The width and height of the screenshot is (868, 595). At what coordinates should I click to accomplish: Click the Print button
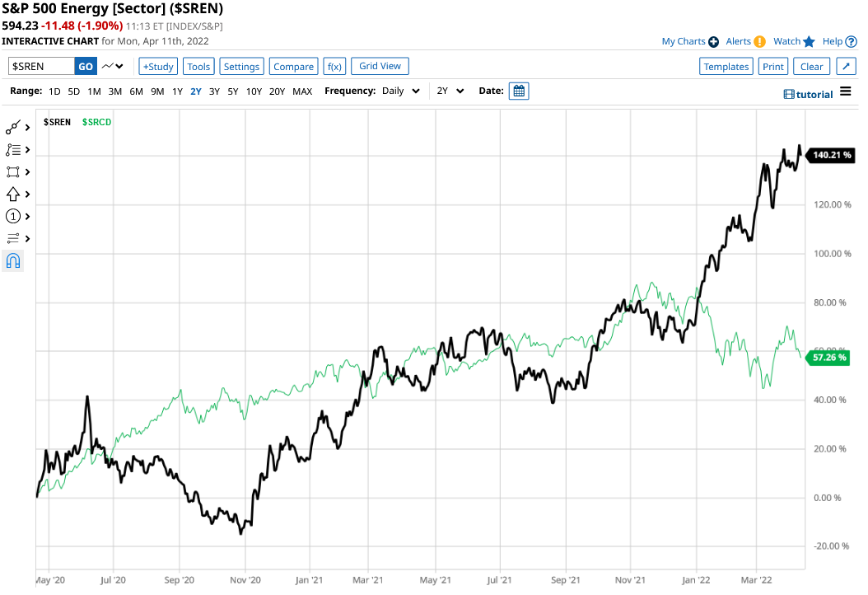(772, 67)
